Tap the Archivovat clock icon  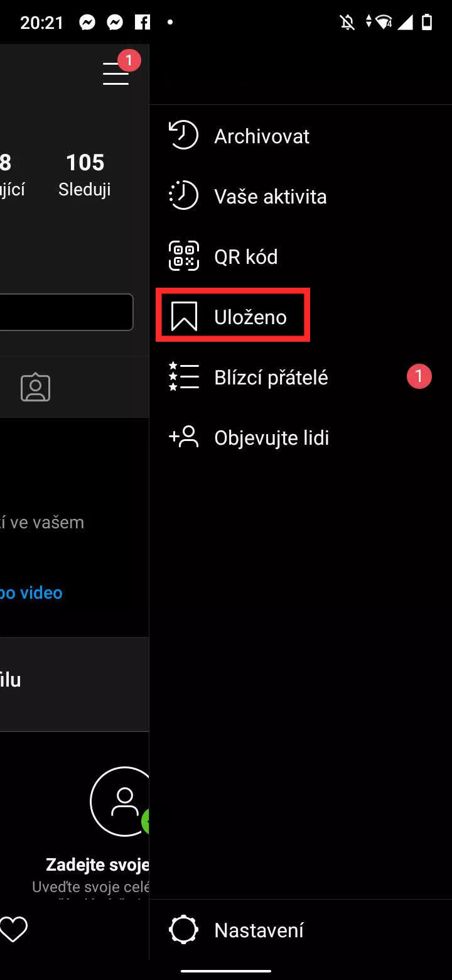[x=184, y=136]
